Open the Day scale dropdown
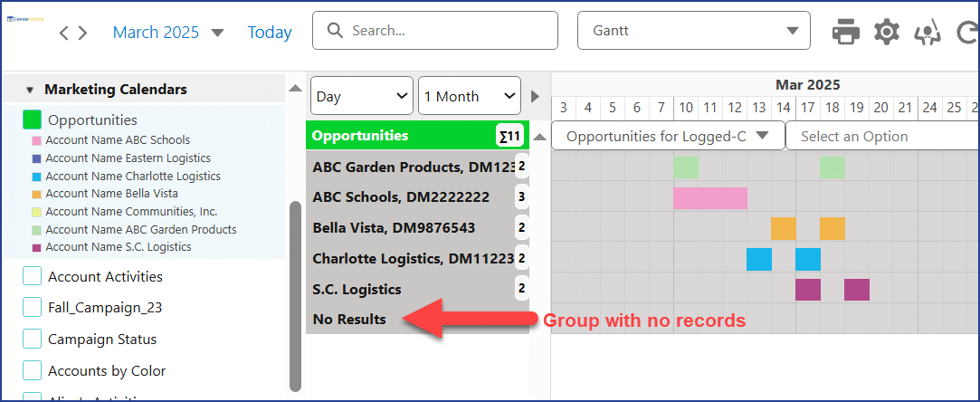This screenshot has height=402, width=980. [x=361, y=96]
